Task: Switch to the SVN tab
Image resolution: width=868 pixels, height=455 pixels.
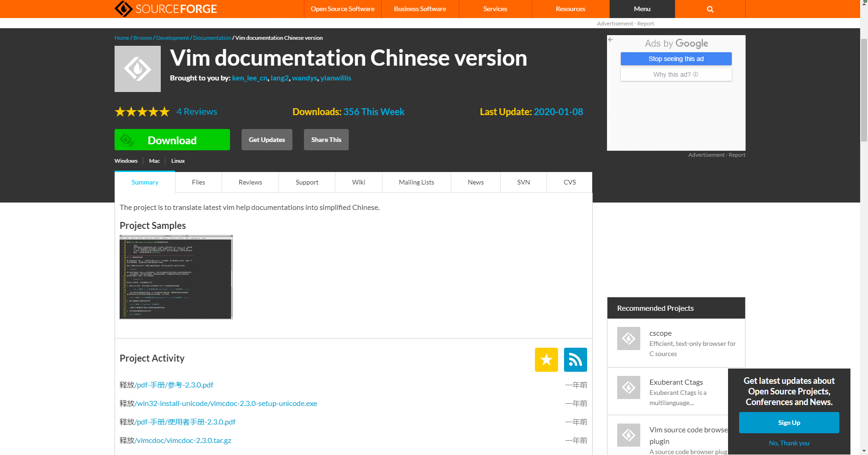Action: [x=523, y=182]
